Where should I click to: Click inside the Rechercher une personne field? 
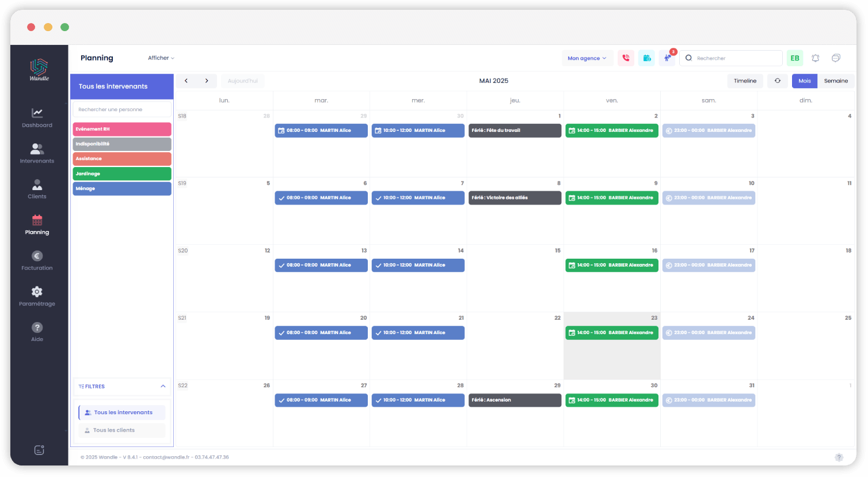pos(121,109)
